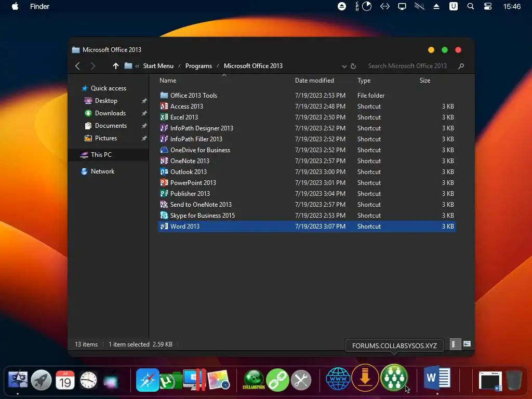Sort by Name column header
Viewport: 532px width, 399px height.
168,81
